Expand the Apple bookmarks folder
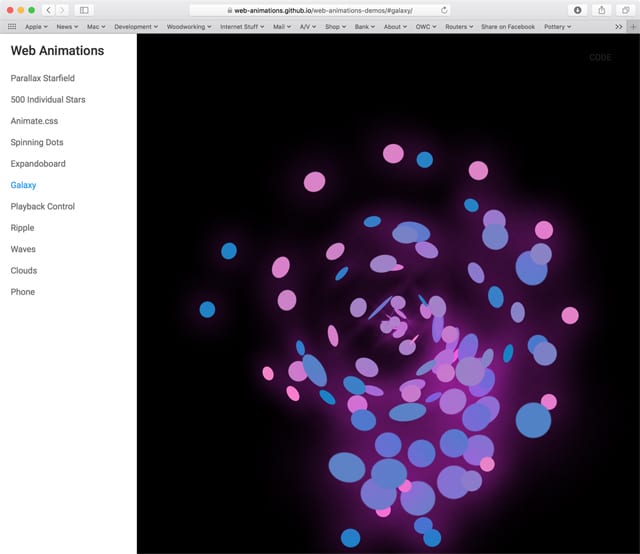 pos(36,27)
